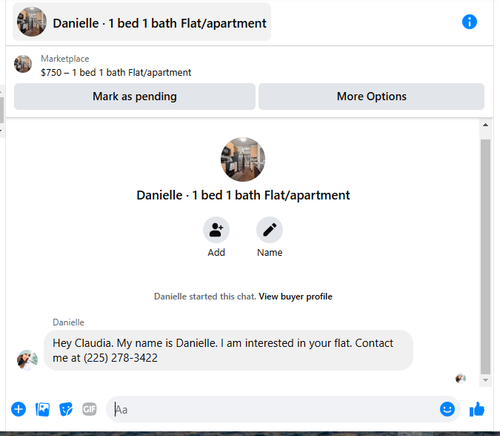Viewport: 500px width, 436px height.
Task: Open the GIF picker icon
Action: pos(89,409)
